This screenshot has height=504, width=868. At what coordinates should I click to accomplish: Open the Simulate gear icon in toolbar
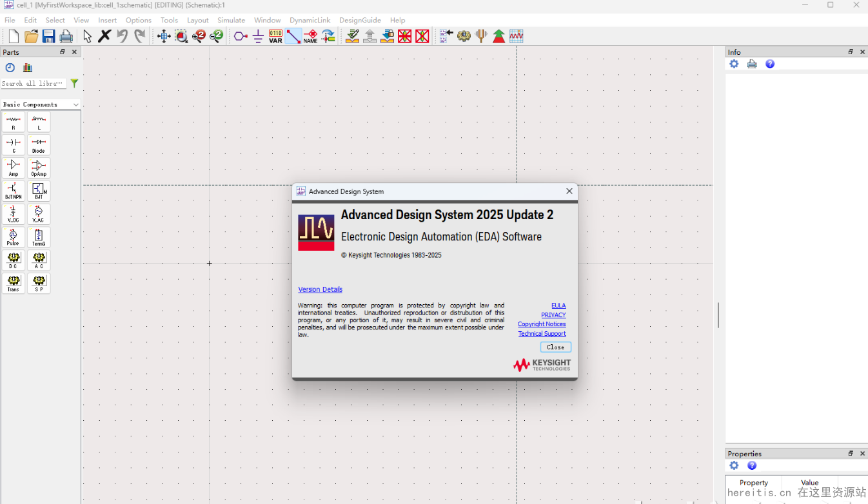[x=464, y=36]
